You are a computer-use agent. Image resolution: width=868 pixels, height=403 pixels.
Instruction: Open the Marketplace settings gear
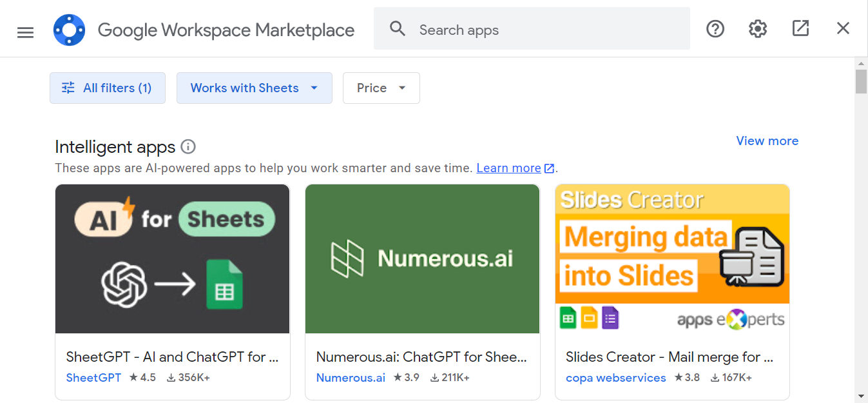(757, 28)
